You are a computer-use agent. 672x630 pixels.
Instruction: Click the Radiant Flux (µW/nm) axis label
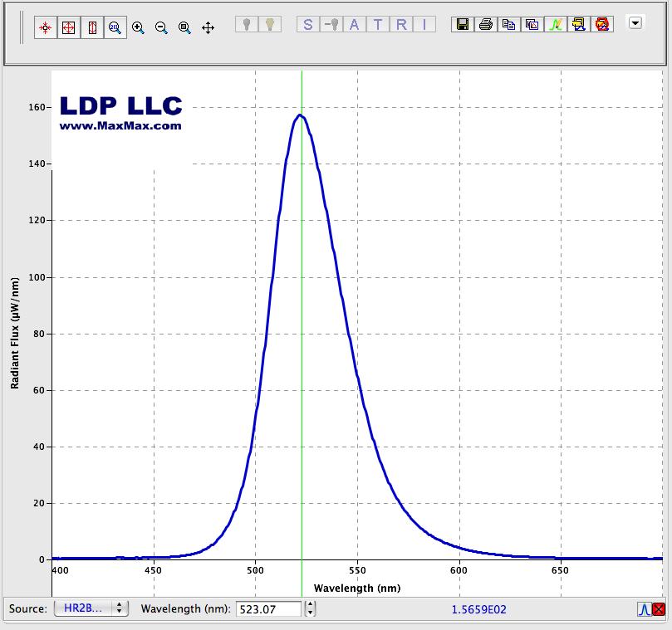[x=15, y=333]
